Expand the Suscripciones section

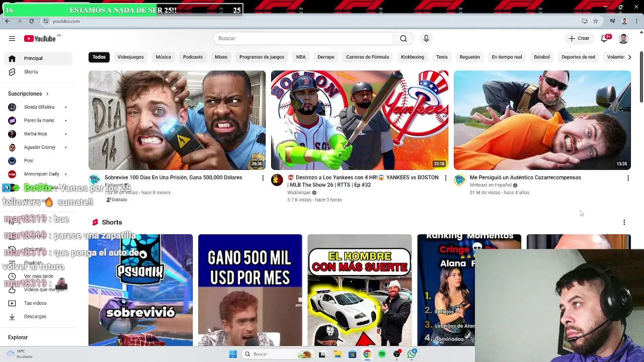(28, 94)
